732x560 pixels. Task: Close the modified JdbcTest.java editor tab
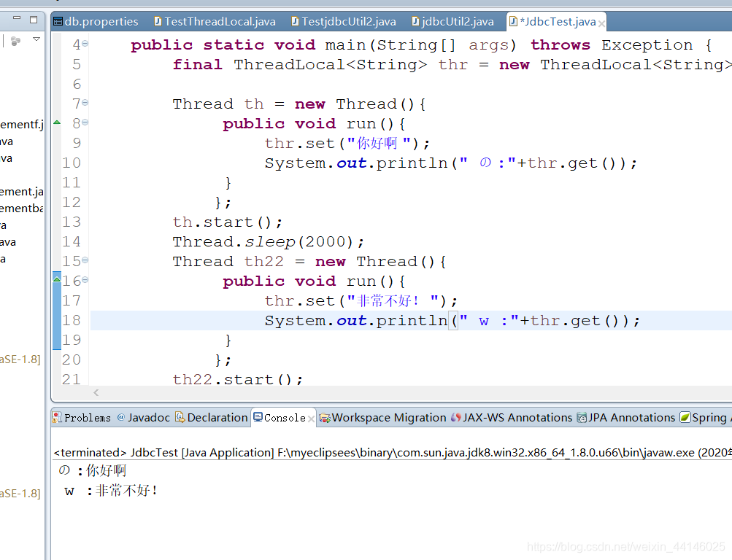point(603,22)
